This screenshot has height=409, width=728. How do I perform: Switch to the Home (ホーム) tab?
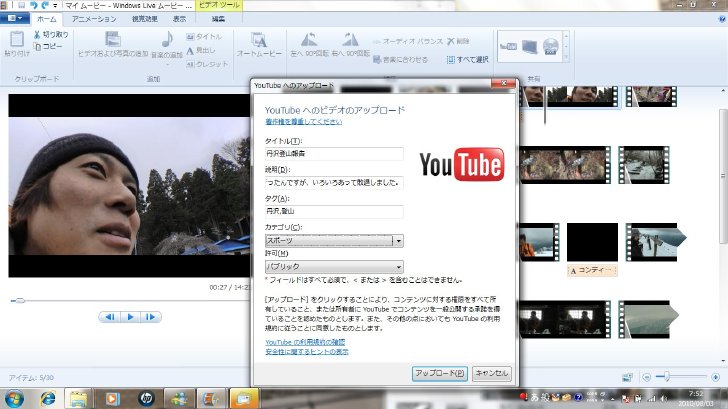click(46, 19)
